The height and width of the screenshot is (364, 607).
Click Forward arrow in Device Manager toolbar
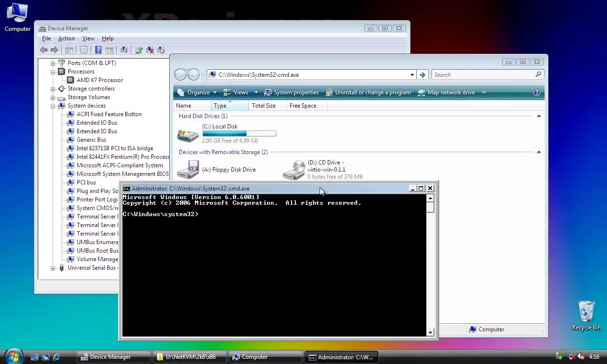pyautogui.click(x=55, y=50)
